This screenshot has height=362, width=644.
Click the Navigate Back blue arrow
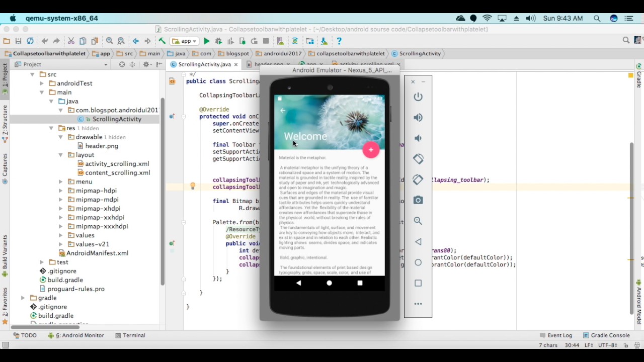tap(135, 41)
